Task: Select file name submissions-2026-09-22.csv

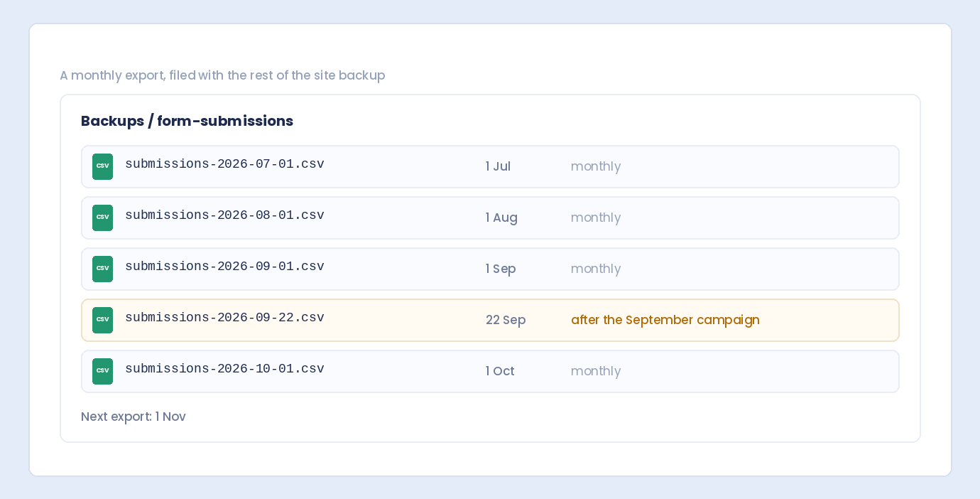Action: tap(224, 318)
